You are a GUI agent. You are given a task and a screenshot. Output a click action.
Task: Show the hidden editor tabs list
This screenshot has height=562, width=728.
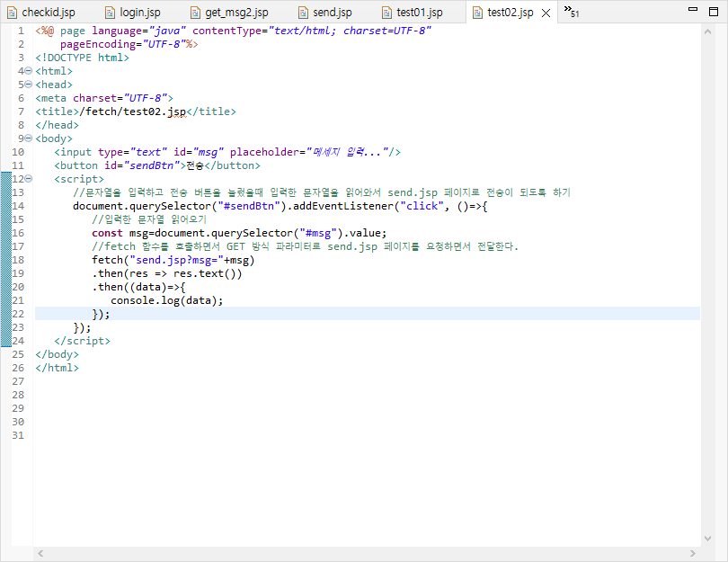click(571, 11)
